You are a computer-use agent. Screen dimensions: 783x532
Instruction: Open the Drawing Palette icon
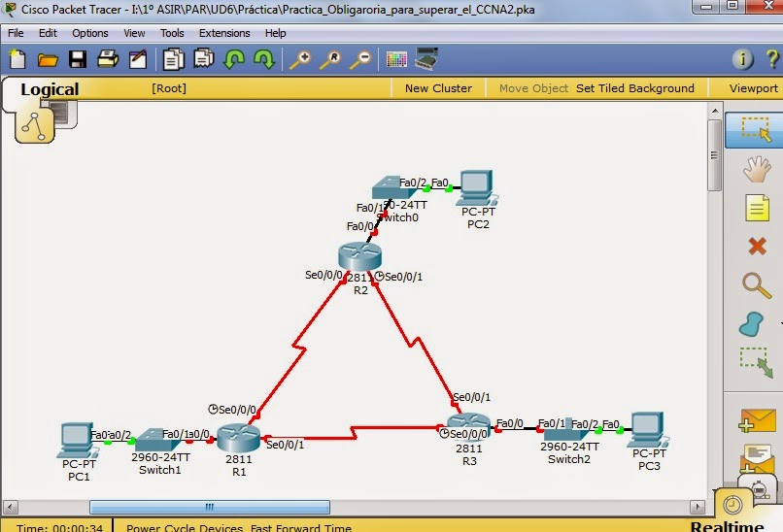pyautogui.click(x=396, y=59)
